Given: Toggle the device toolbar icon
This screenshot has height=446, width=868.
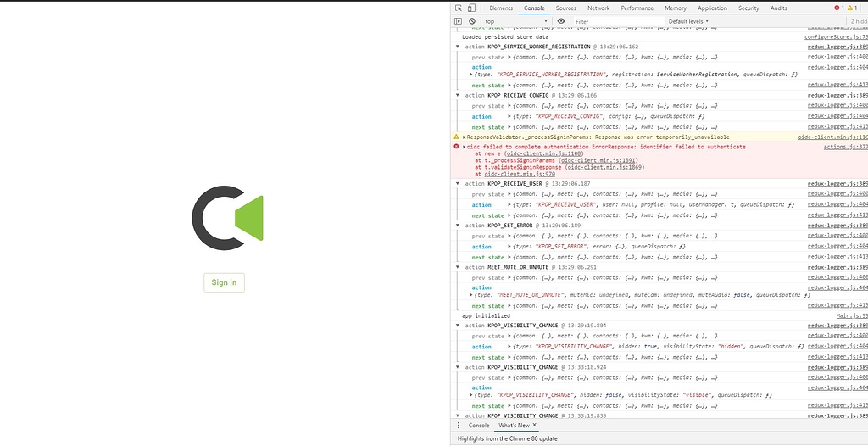Looking at the screenshot, I should coord(470,8).
